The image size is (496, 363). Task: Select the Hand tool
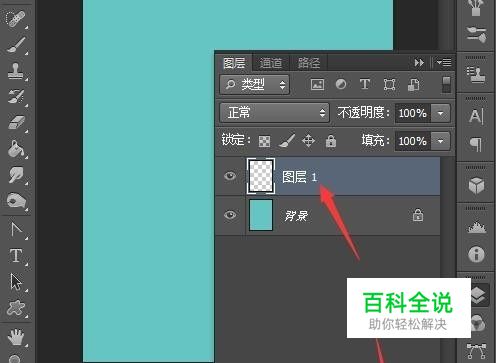pos(16,336)
